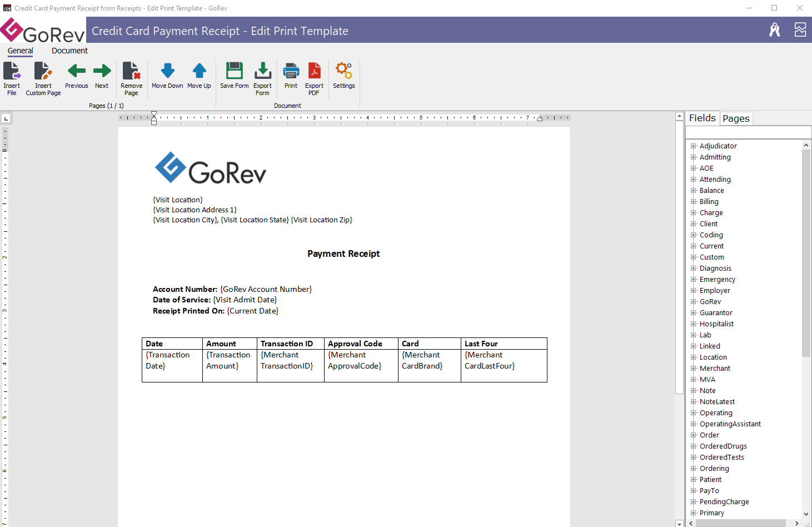Click Export Form icon

tap(263, 71)
